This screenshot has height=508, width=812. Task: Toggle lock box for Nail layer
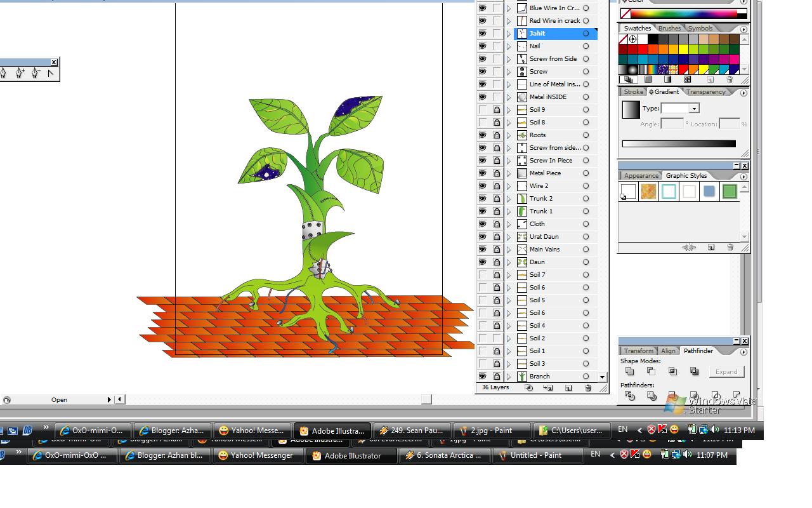(x=497, y=46)
